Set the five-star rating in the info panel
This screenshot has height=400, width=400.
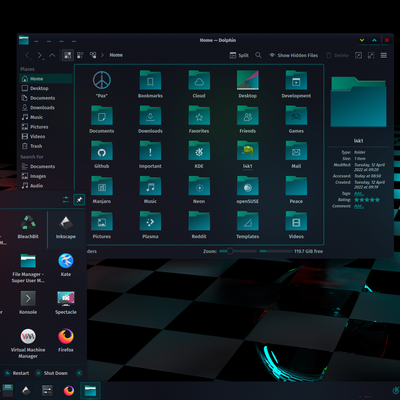(367, 200)
